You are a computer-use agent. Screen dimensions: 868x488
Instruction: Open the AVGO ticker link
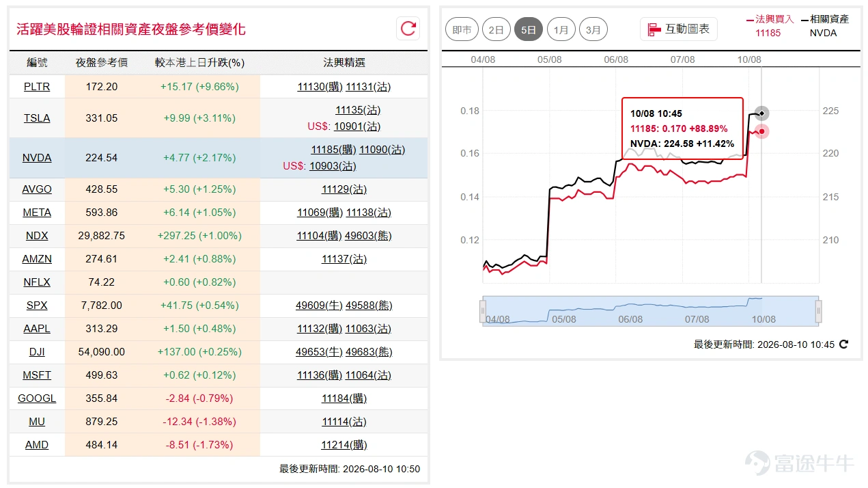pyautogui.click(x=37, y=189)
